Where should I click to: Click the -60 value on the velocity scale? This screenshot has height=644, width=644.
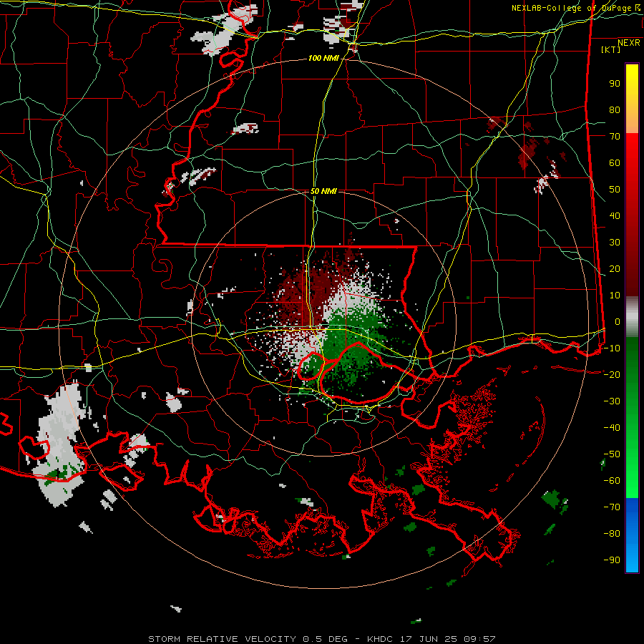612,481
